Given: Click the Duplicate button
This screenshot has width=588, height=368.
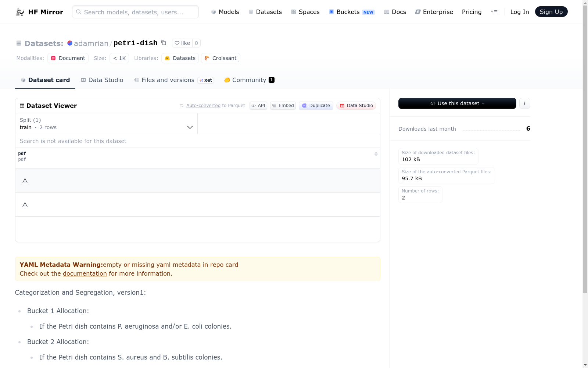Looking at the screenshot, I should (316, 106).
